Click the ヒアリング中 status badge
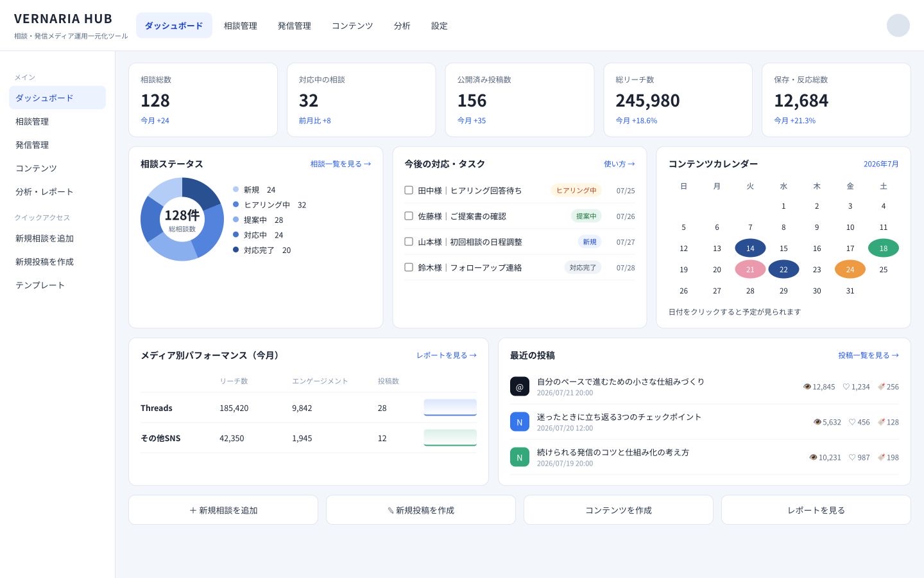 [576, 190]
